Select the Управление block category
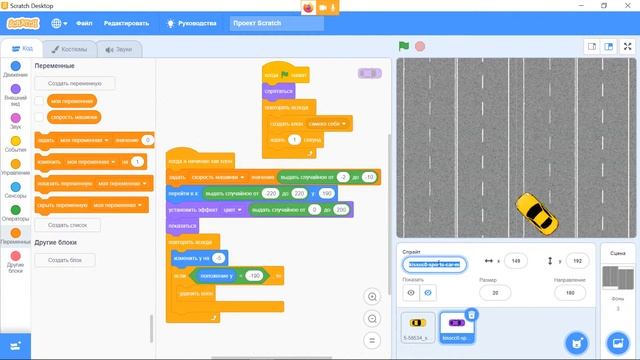This screenshot has width=640, height=360. tap(16, 167)
